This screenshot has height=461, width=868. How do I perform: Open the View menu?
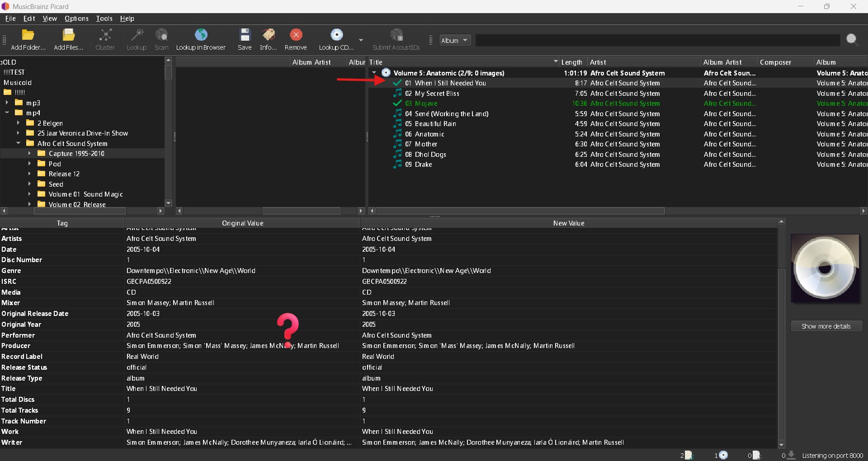pos(50,19)
